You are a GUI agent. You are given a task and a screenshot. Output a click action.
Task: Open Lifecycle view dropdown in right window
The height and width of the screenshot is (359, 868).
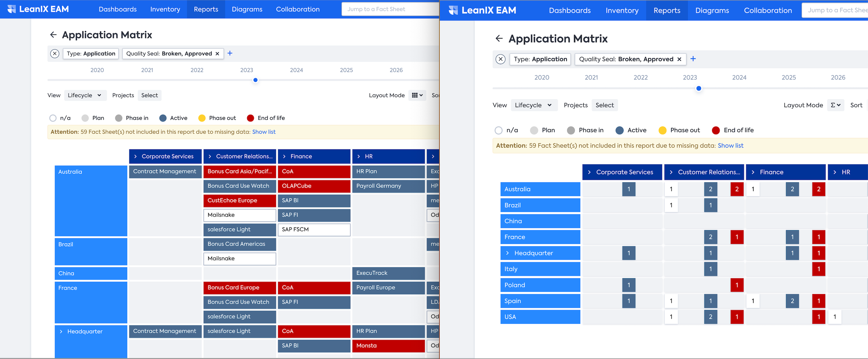534,105
